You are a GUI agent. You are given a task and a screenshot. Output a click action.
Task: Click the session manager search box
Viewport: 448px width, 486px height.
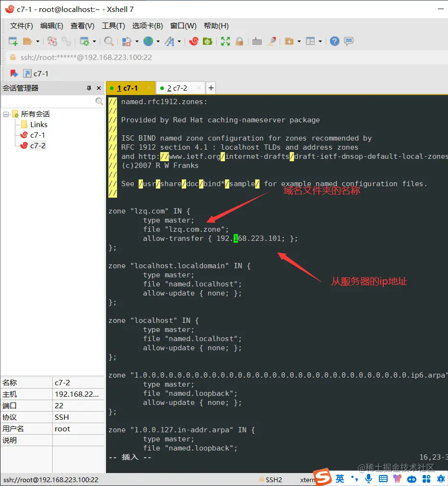pyautogui.click(x=53, y=101)
